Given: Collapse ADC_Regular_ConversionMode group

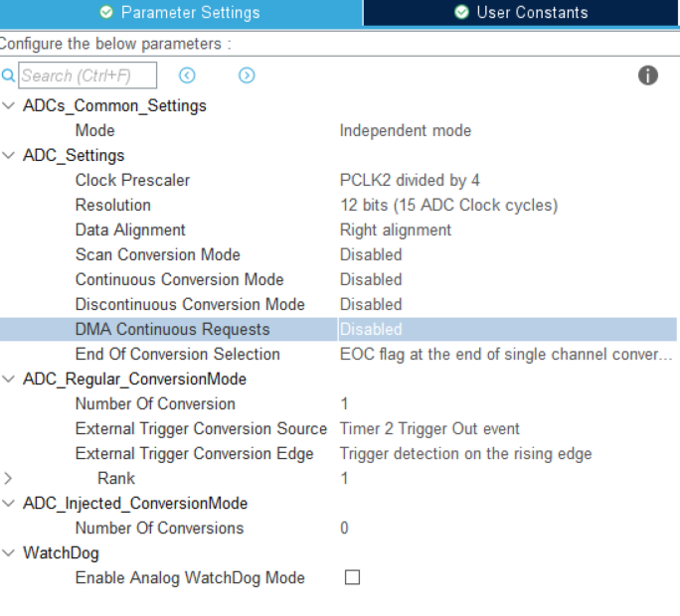Looking at the screenshot, I should point(8,379).
